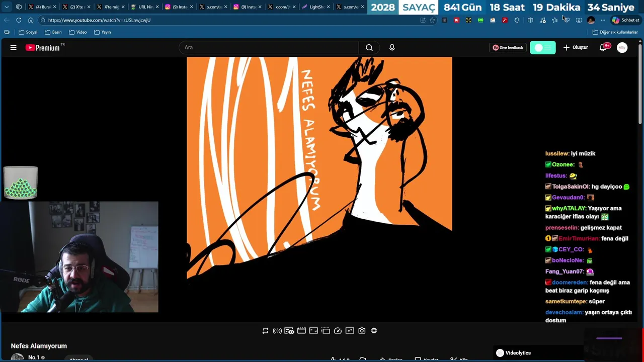Open the Basın bookmarks folder

53,32
